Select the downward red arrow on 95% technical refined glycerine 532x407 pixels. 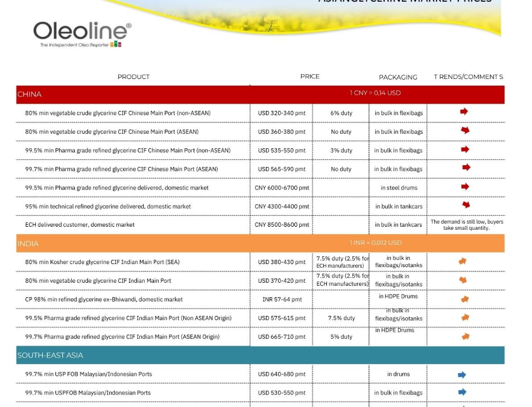click(463, 206)
